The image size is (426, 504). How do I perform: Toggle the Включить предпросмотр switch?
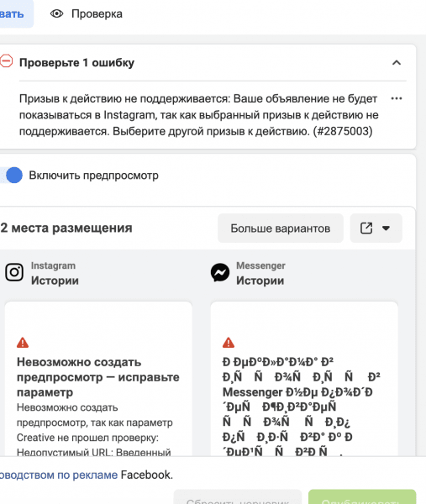11,176
